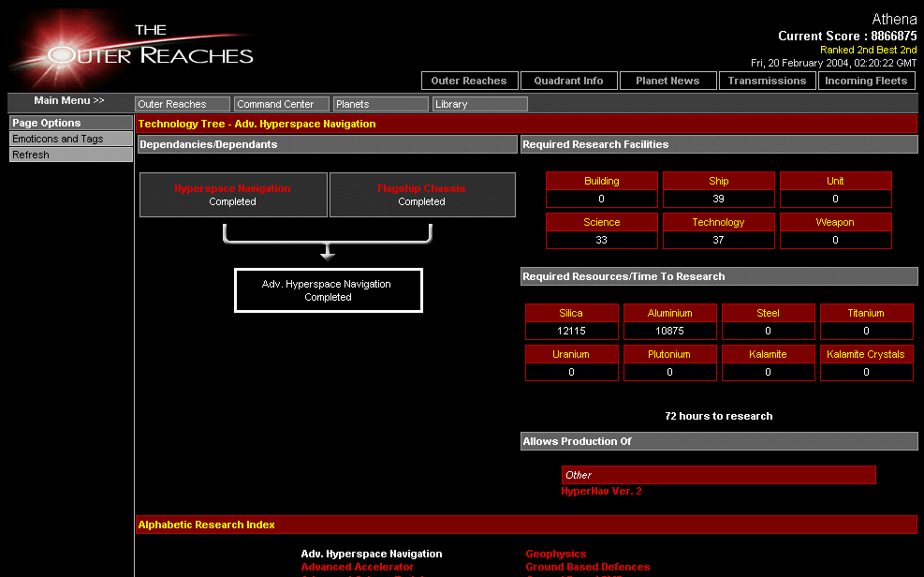Select the Library menu item
Viewport: 924px width, 577px height.
click(480, 104)
